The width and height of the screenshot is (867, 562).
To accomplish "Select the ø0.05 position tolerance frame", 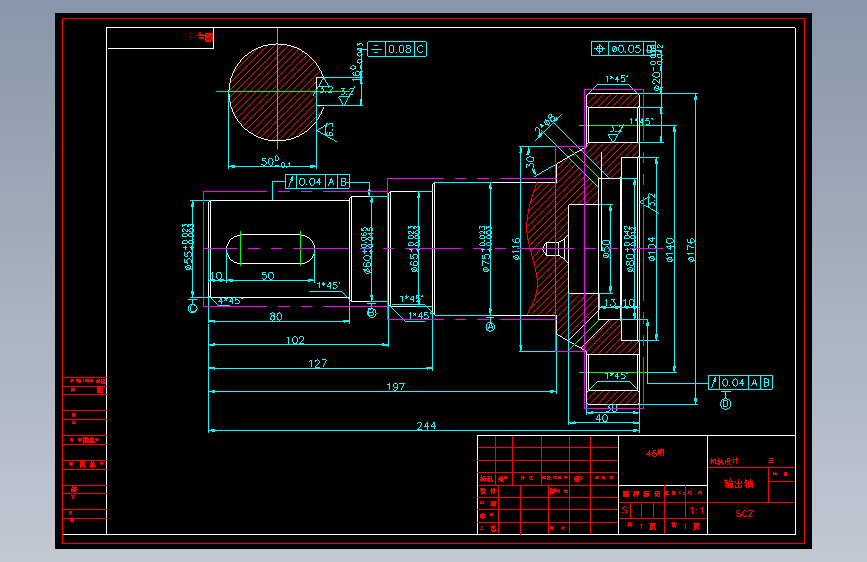I will (x=623, y=49).
